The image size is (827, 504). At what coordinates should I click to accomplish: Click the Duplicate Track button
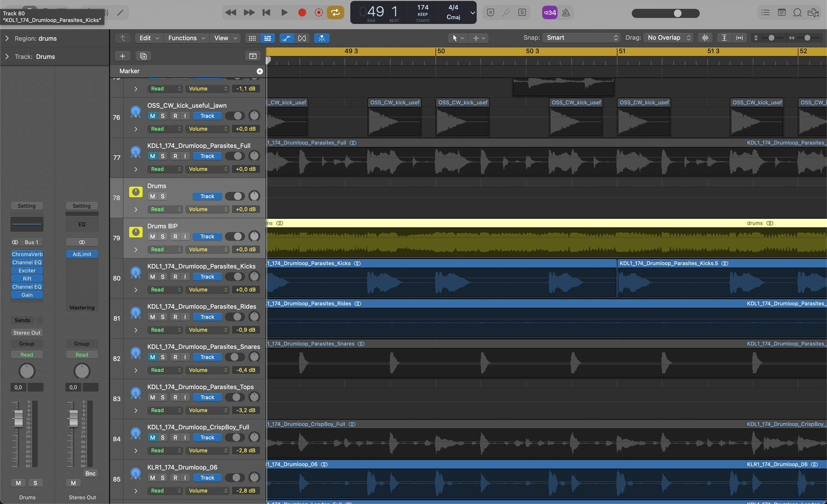click(x=143, y=56)
